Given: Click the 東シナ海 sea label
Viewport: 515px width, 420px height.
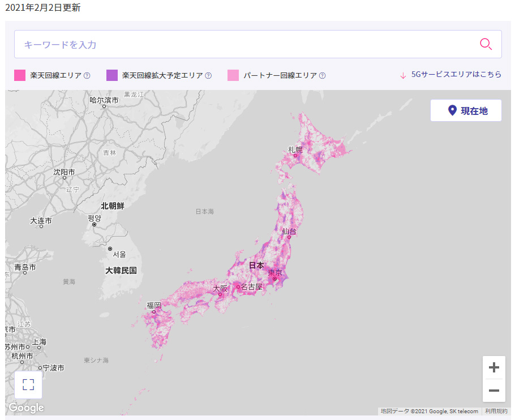Looking at the screenshot, I should pyautogui.click(x=96, y=360).
